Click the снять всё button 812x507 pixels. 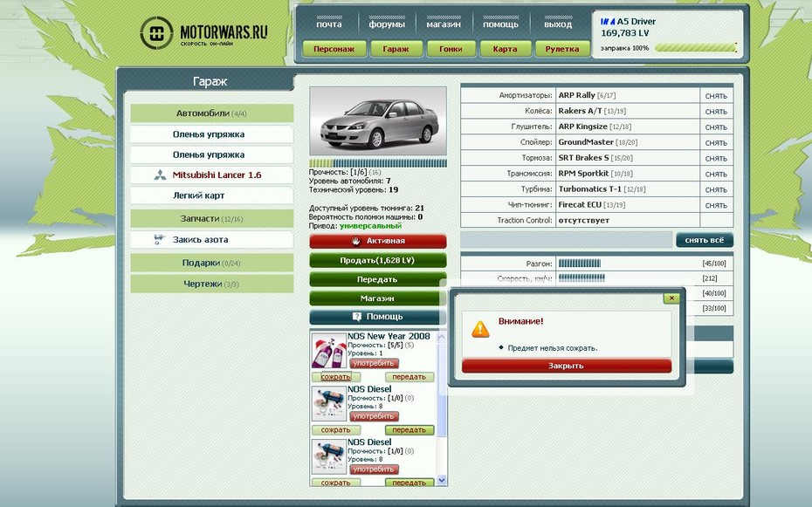tap(705, 240)
